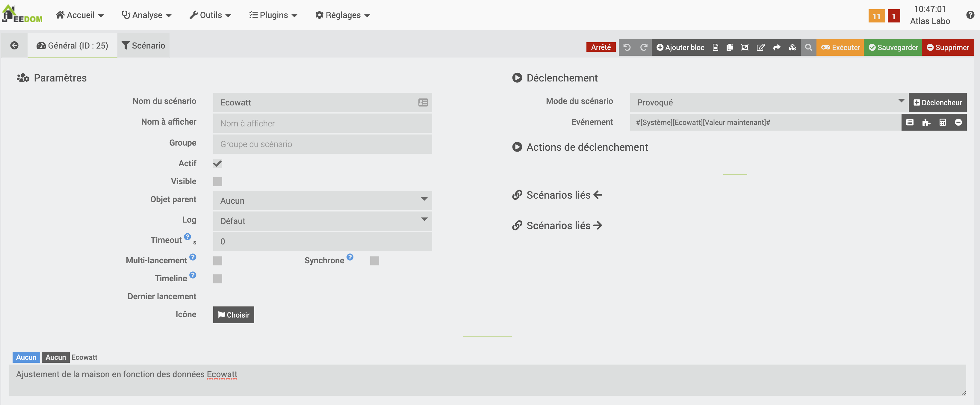Viewport: 980px width, 405px height.
Task: Redo the last change
Action: click(644, 47)
